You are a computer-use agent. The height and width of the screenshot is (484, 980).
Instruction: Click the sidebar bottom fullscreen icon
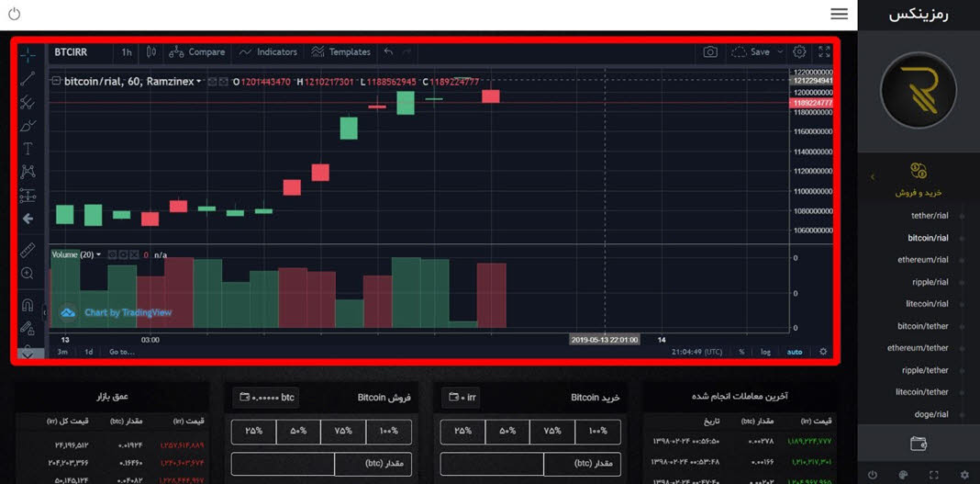coord(934,475)
